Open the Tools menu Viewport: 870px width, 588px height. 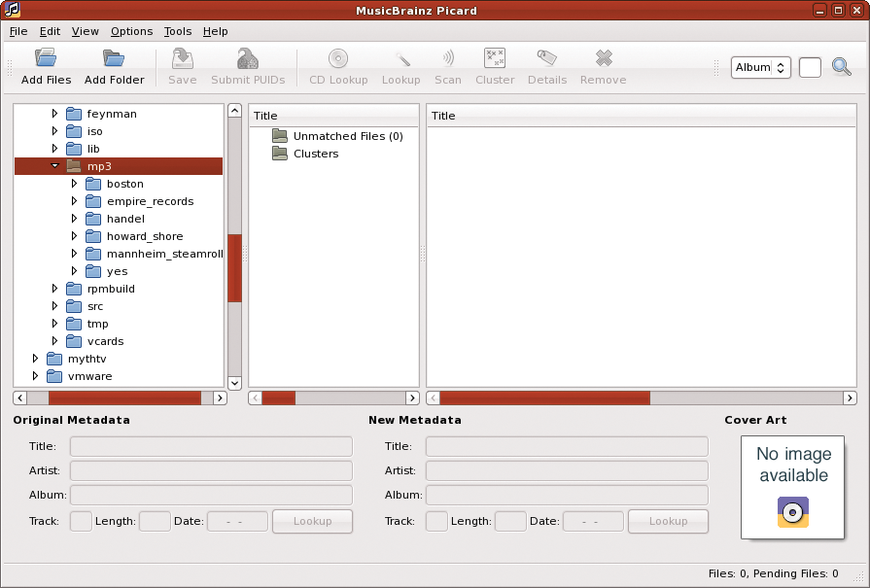pos(178,32)
